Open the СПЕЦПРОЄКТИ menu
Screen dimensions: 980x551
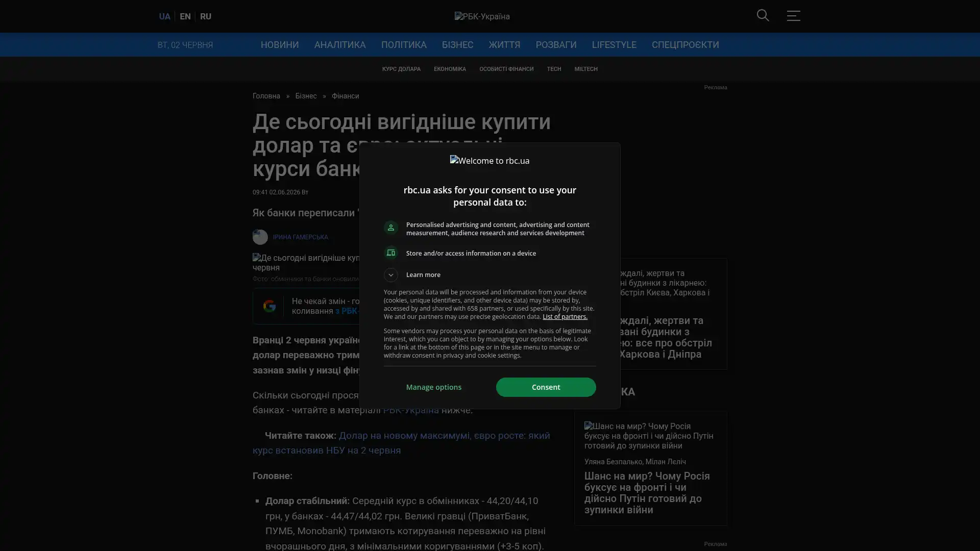[685, 45]
